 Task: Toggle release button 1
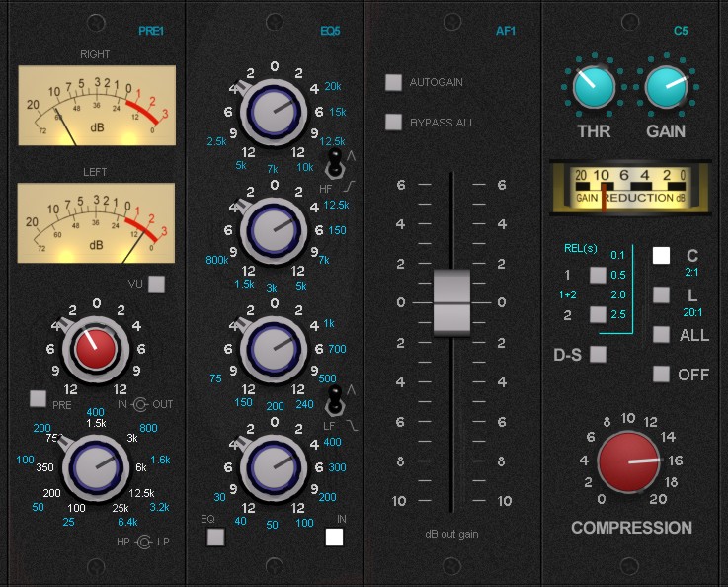pyautogui.click(x=598, y=275)
